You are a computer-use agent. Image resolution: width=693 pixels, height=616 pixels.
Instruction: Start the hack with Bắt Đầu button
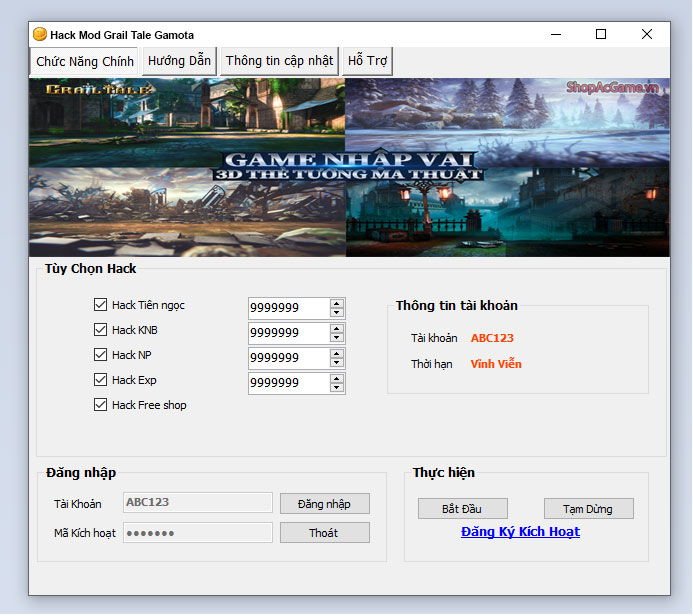[462, 509]
